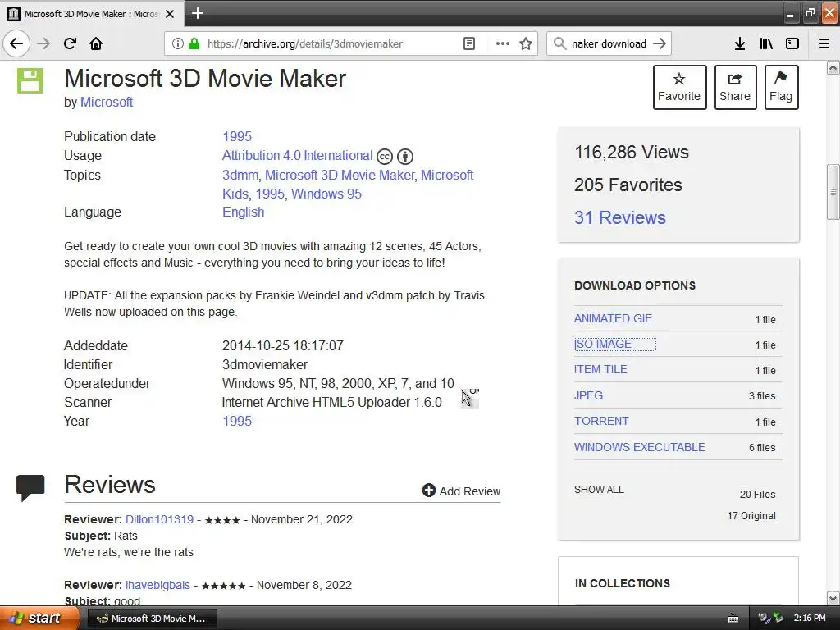
Task: Download the ITEM TILE option
Action: click(x=600, y=369)
